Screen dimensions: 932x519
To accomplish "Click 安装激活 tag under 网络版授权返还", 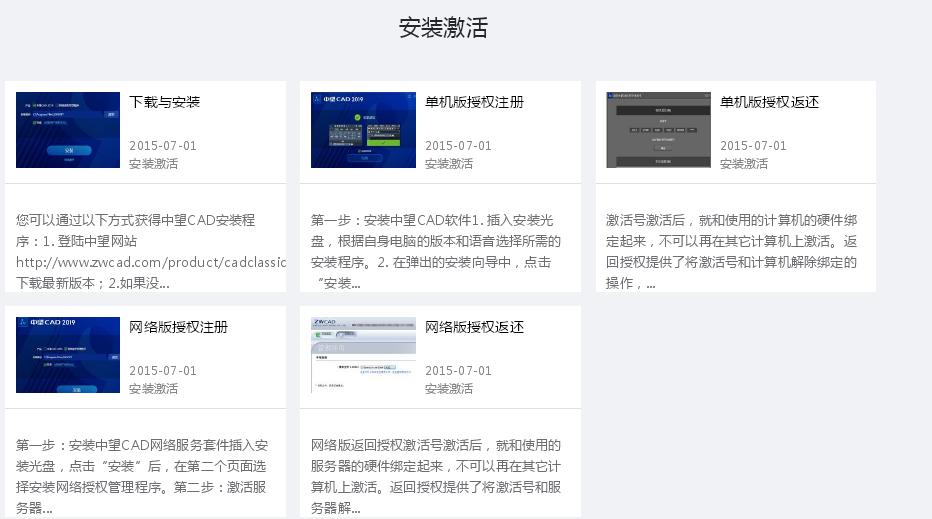I will [x=449, y=388].
